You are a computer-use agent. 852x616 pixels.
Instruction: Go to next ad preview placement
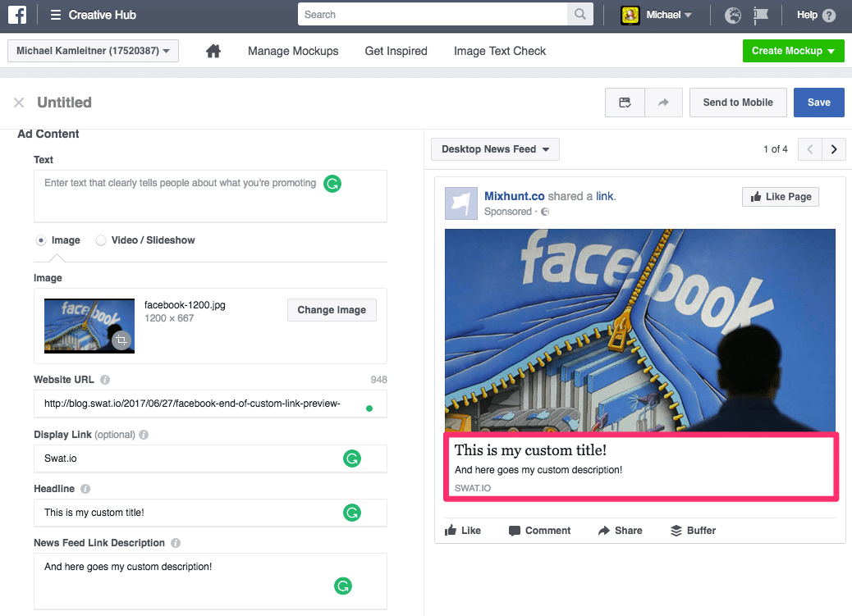(x=833, y=149)
